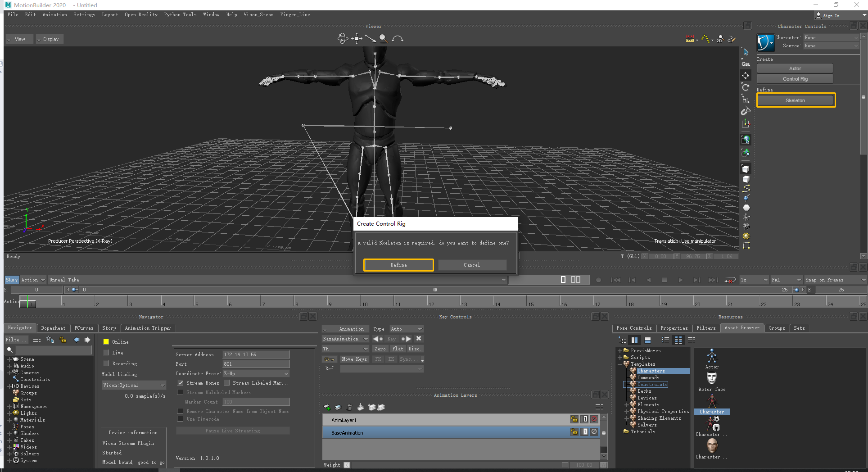Click the orbit camera icon in Viewer
Image resolution: width=868 pixels, height=472 pixels.
tap(343, 39)
